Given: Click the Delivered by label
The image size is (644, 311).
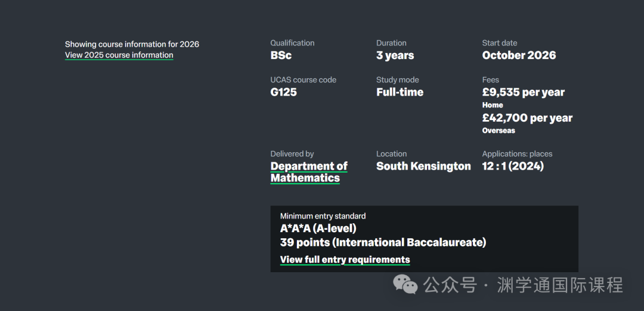Looking at the screenshot, I should pyautogui.click(x=292, y=154).
